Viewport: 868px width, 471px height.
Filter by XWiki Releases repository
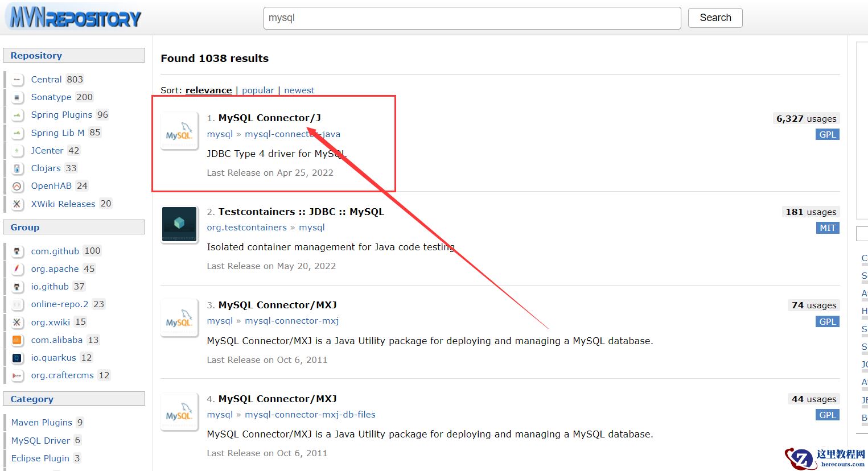[63, 204]
